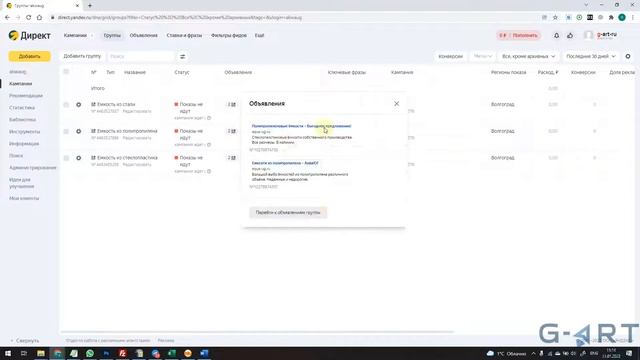Open Photoshop from the taskbar

pos(106,353)
